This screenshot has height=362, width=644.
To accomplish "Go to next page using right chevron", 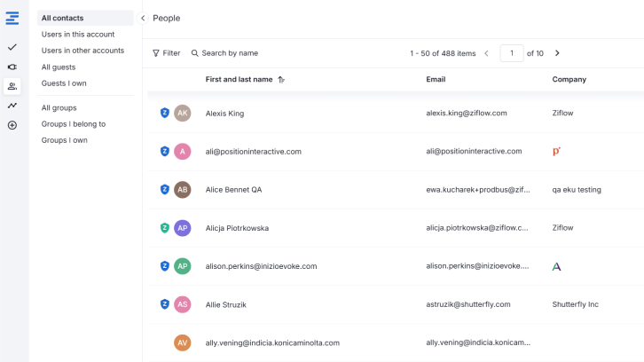I will [557, 53].
